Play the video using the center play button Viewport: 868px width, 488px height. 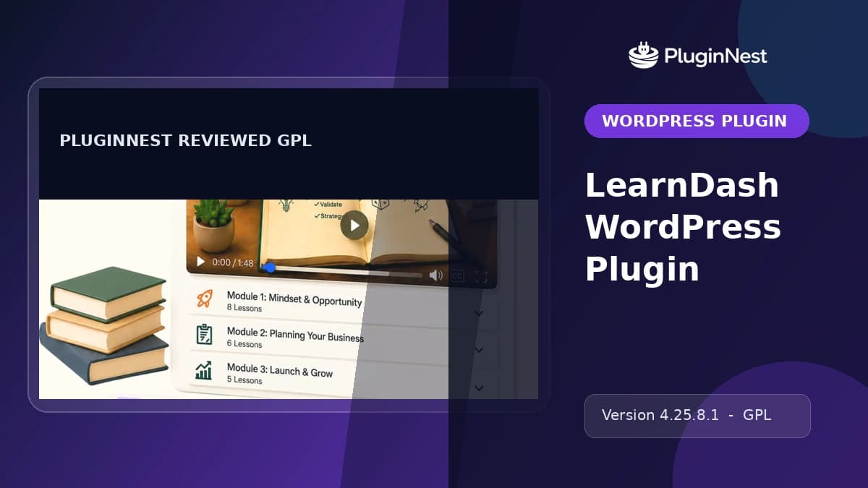pos(354,226)
